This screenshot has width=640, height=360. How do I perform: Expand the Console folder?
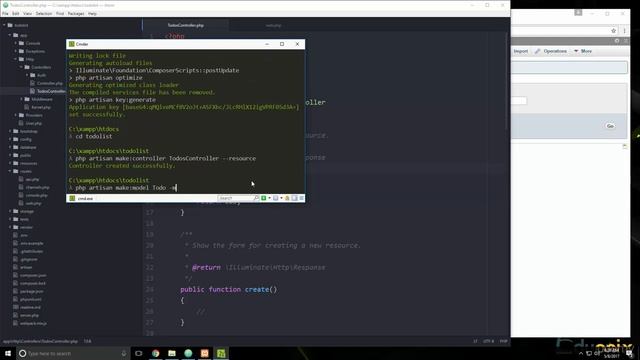click(16, 43)
